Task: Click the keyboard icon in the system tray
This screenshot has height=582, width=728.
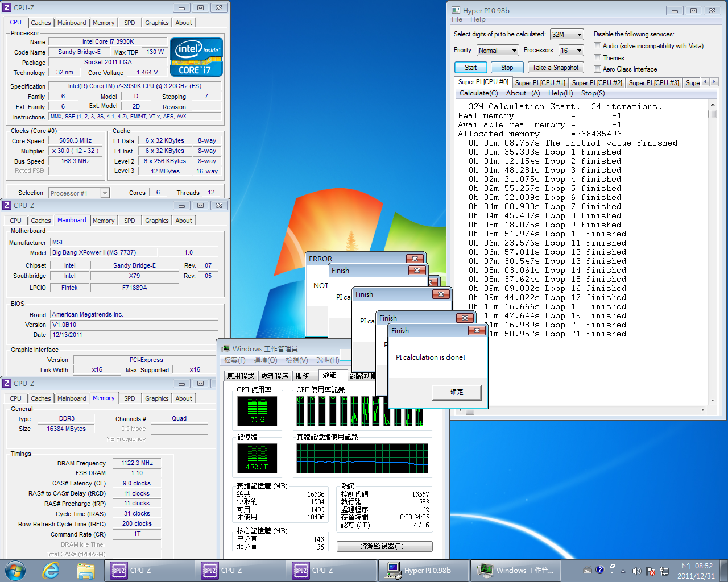Action: click(588, 571)
